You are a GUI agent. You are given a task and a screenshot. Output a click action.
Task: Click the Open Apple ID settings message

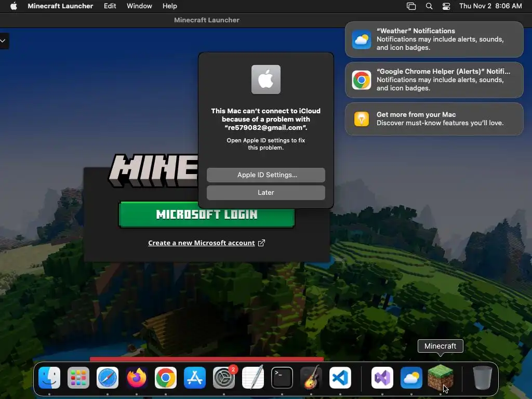tap(266, 144)
